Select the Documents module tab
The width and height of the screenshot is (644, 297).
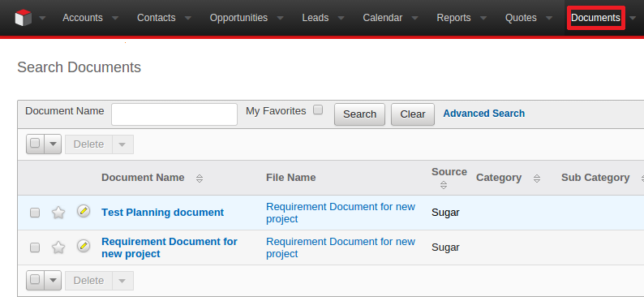tap(595, 18)
